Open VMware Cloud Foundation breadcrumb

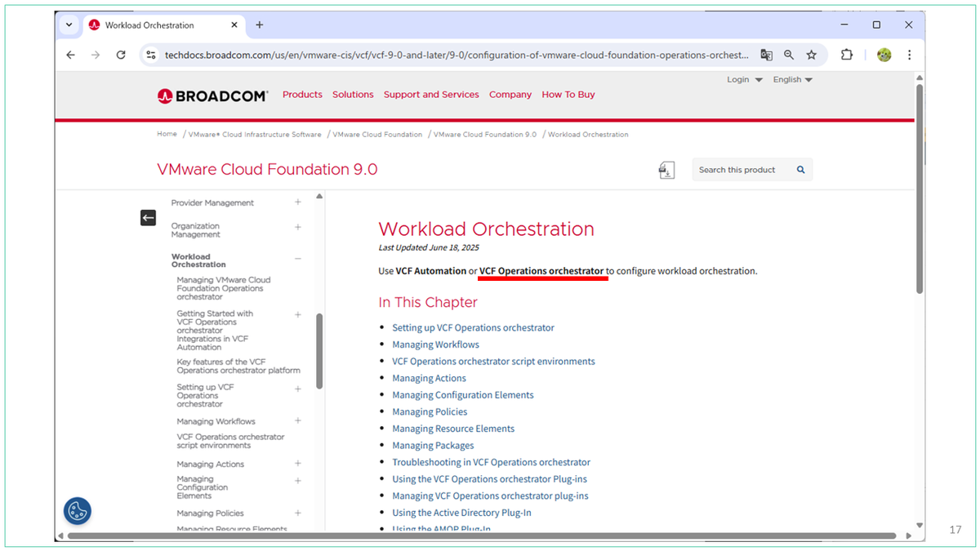(x=377, y=134)
